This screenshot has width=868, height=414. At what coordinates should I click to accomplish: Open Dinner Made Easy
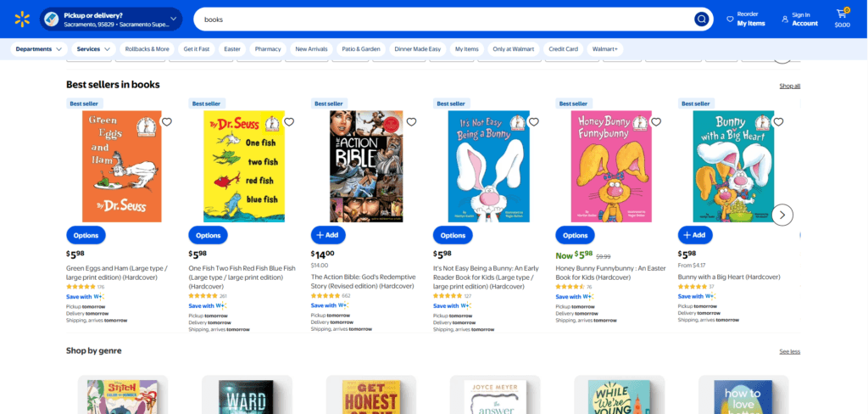(x=417, y=49)
